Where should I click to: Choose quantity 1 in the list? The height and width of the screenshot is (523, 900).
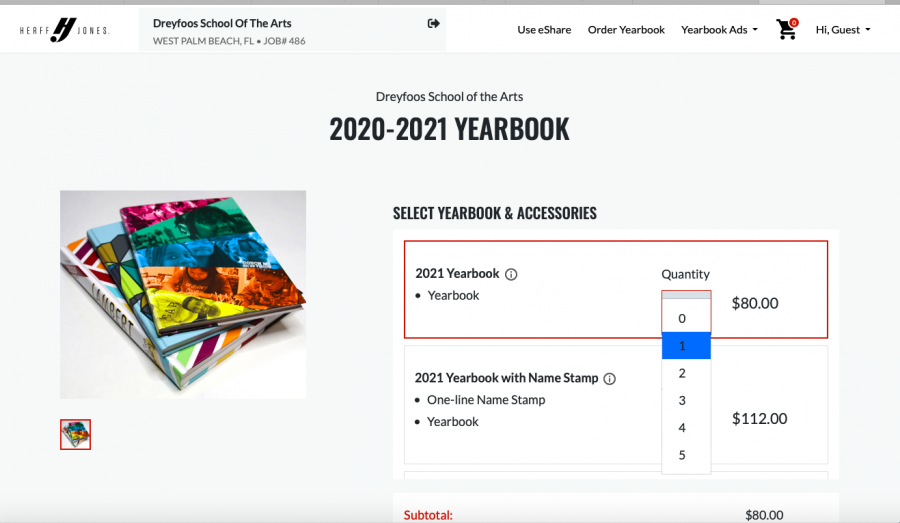click(686, 346)
